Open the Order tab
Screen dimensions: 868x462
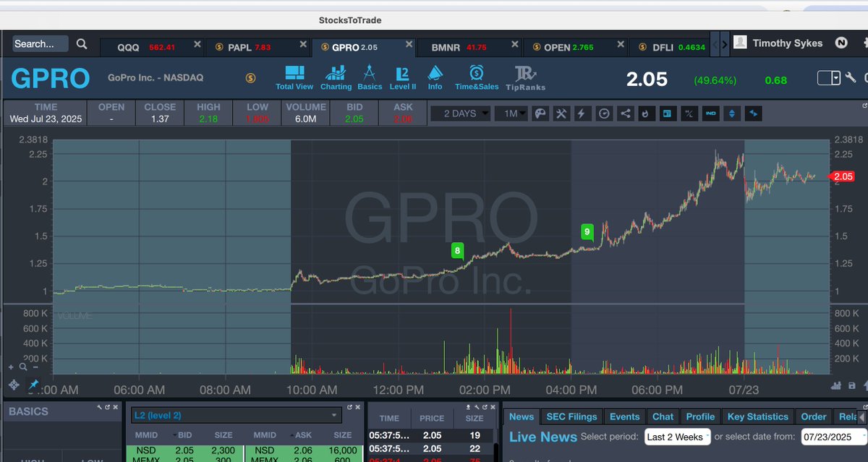(x=814, y=416)
